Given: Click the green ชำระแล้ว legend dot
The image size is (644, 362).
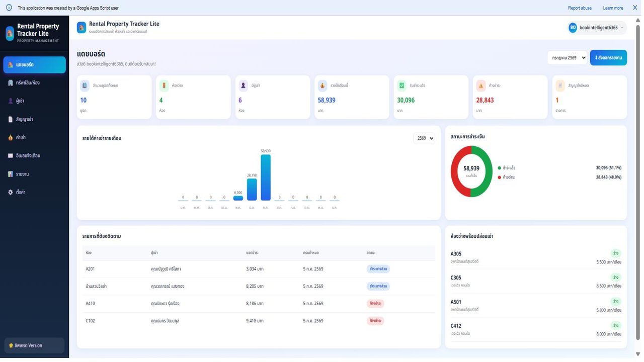Looking at the screenshot, I should [x=499, y=168].
